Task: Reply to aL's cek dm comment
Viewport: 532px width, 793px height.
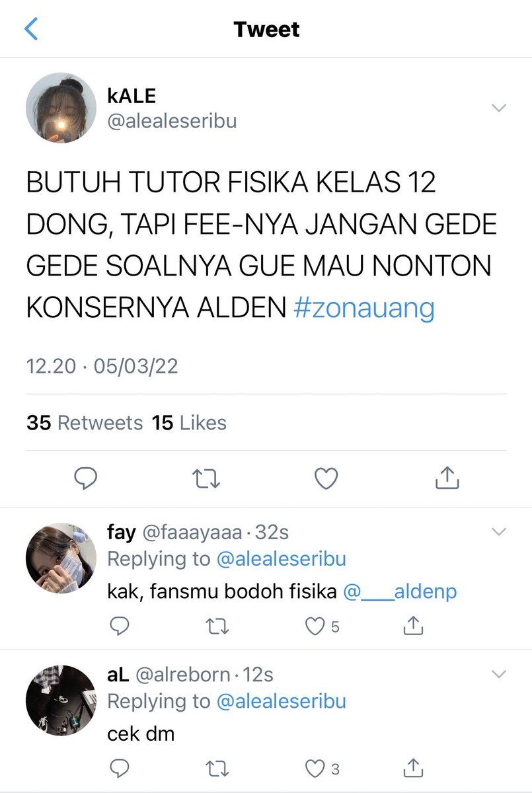Action: [118, 767]
